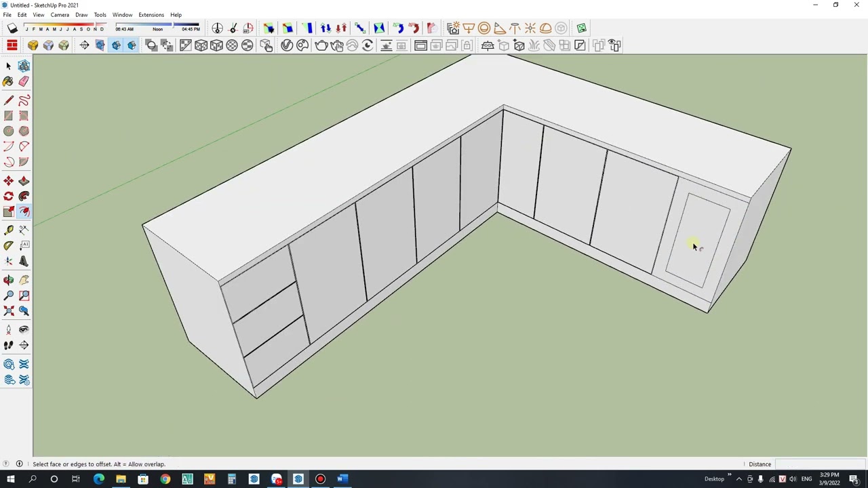Select the Freehand drawing tool

(24, 100)
